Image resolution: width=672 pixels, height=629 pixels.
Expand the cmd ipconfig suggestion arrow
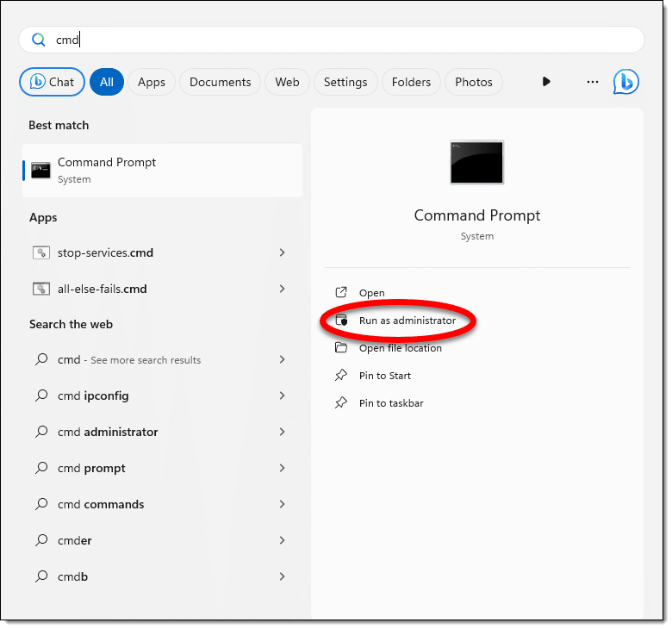pos(282,396)
